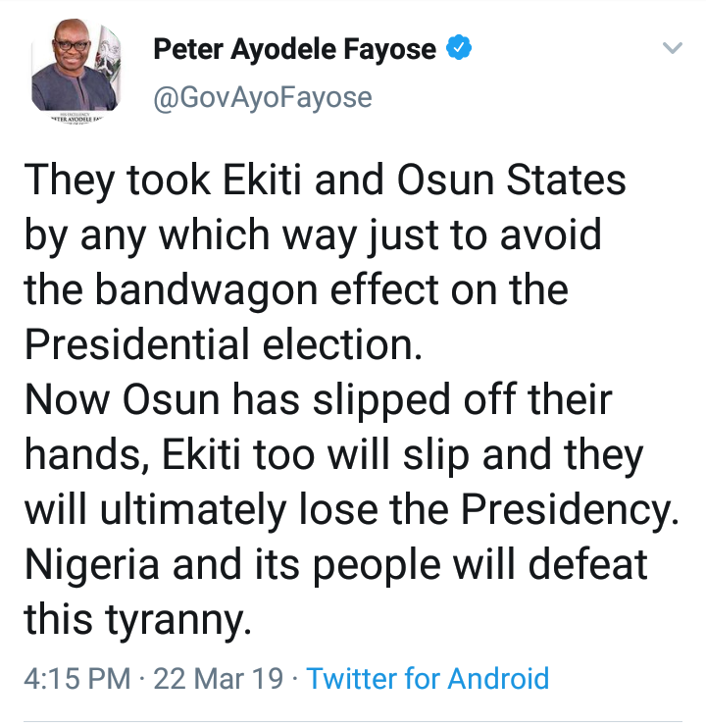Click the name banner under the profile photo

pyautogui.click(x=74, y=117)
